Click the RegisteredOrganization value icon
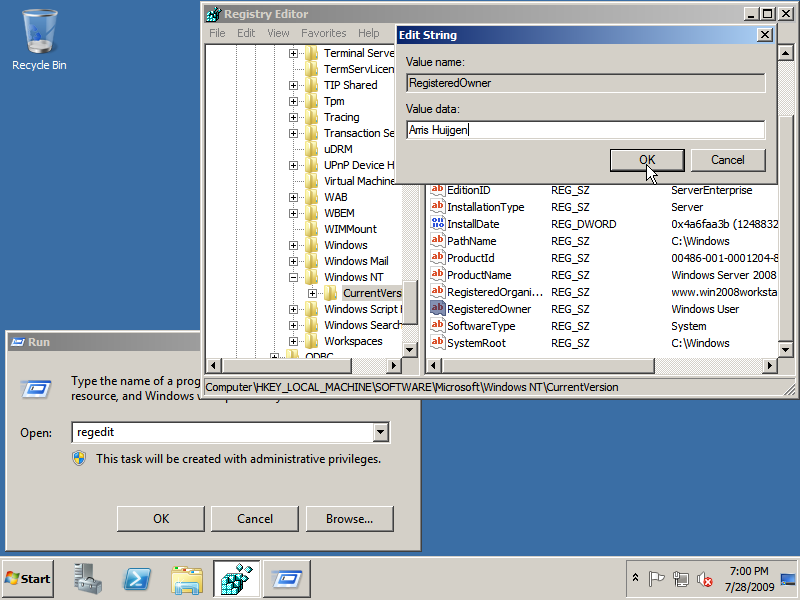The height and width of the screenshot is (600, 800). click(437, 291)
